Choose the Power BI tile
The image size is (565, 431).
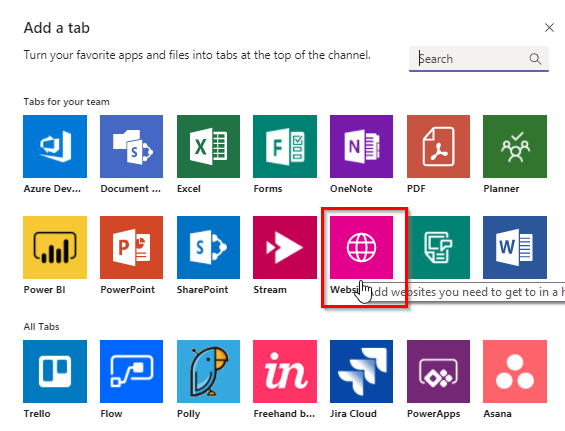pyautogui.click(x=55, y=247)
